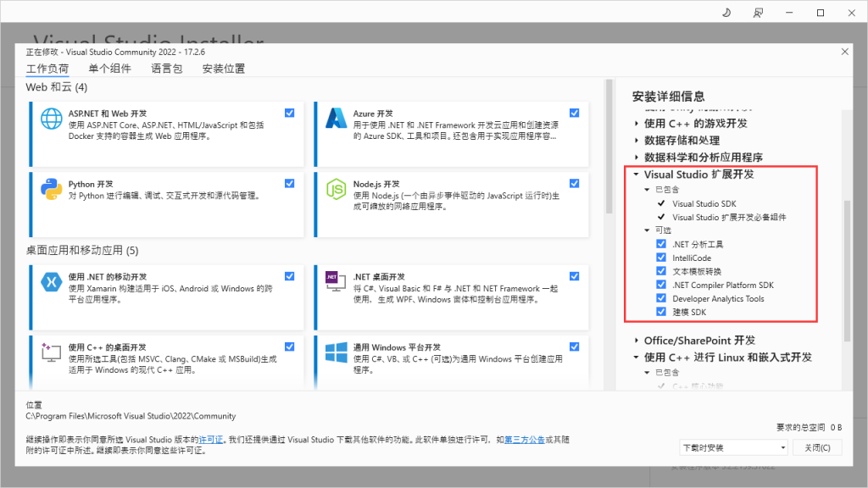Open the 下载时安装 install mode dropdown
Viewport: 868px width, 488px height.
coord(733,447)
